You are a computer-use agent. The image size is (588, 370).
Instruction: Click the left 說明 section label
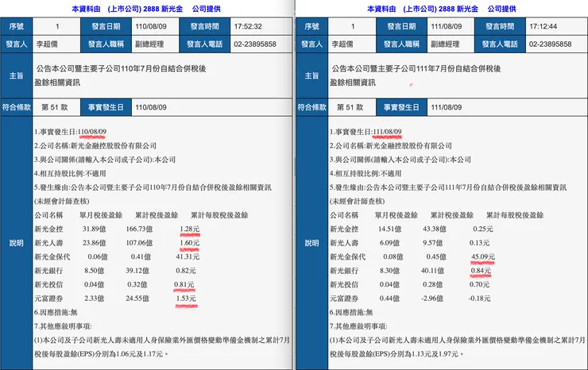tap(16, 243)
